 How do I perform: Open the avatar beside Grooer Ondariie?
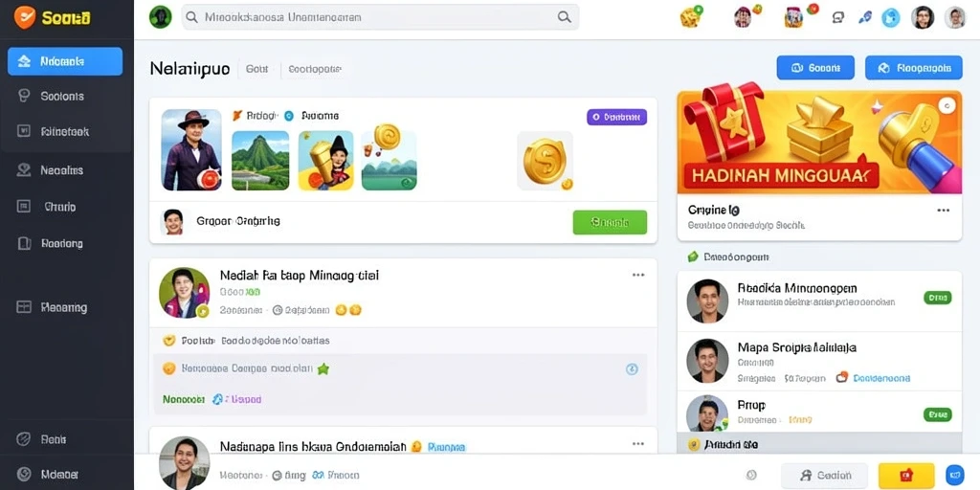pyautogui.click(x=173, y=222)
